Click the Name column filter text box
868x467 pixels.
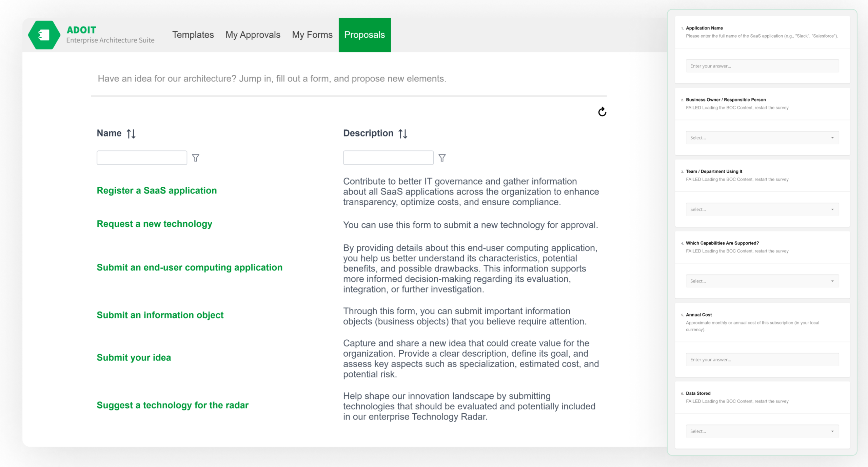[x=142, y=158]
